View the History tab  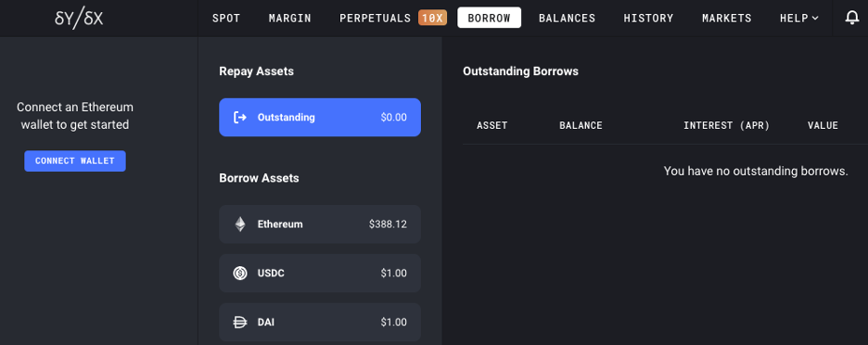pyautogui.click(x=648, y=19)
